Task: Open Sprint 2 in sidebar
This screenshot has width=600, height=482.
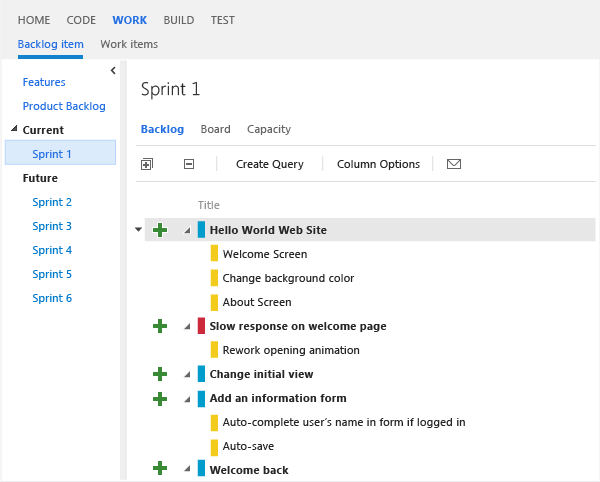Action: tap(52, 202)
